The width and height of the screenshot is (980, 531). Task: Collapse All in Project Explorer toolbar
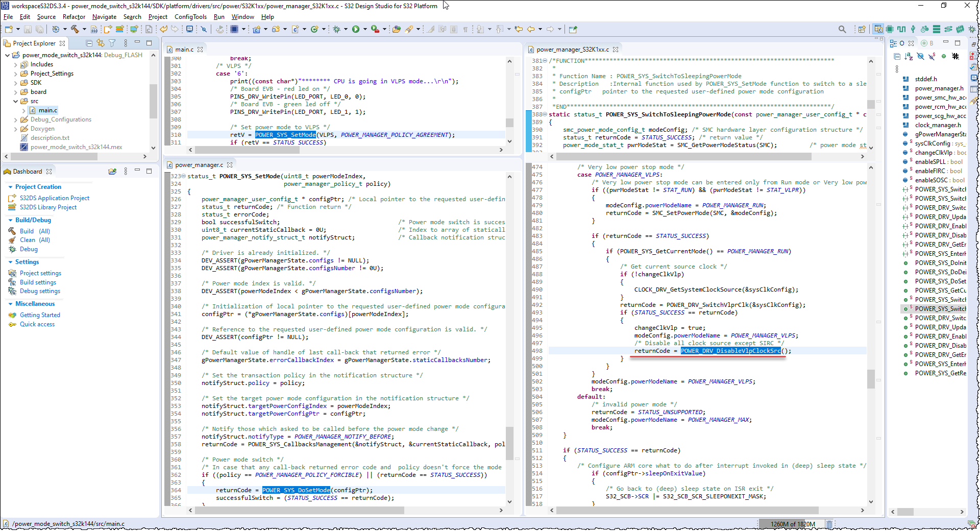[89, 43]
